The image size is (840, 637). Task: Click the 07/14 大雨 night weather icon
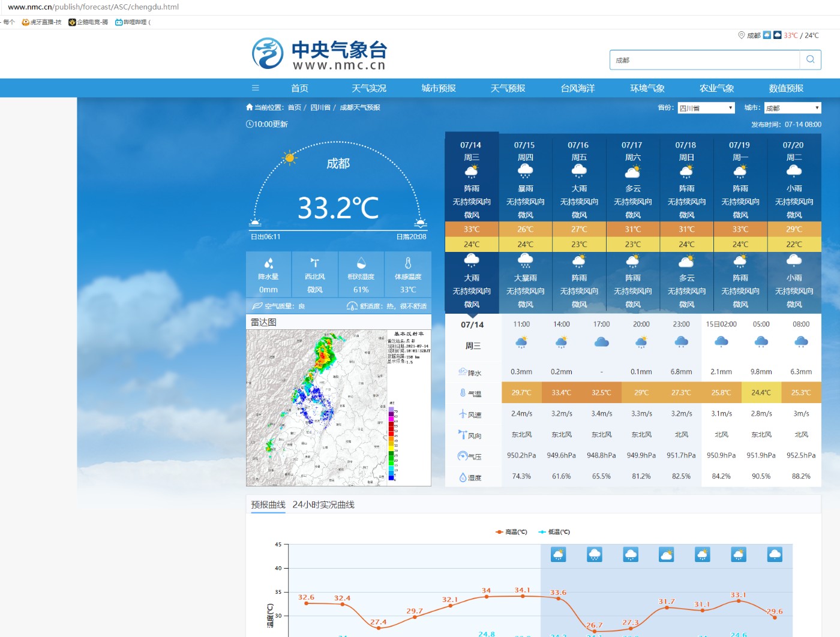pyautogui.click(x=472, y=261)
